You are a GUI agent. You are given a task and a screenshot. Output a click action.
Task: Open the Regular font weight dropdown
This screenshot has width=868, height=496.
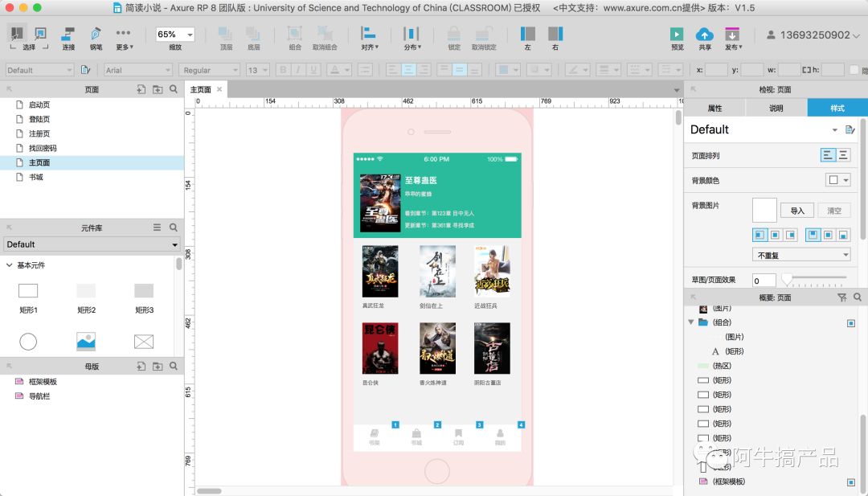tap(209, 70)
